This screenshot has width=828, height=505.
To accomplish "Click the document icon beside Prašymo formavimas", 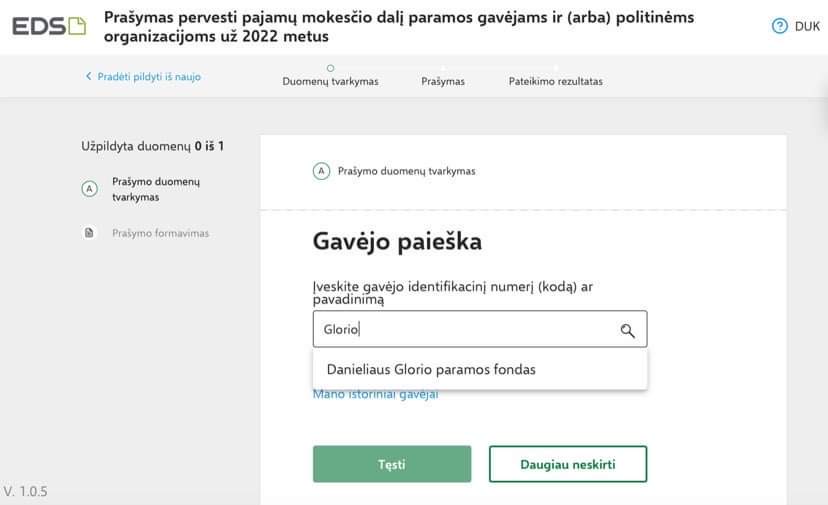I will (89, 233).
